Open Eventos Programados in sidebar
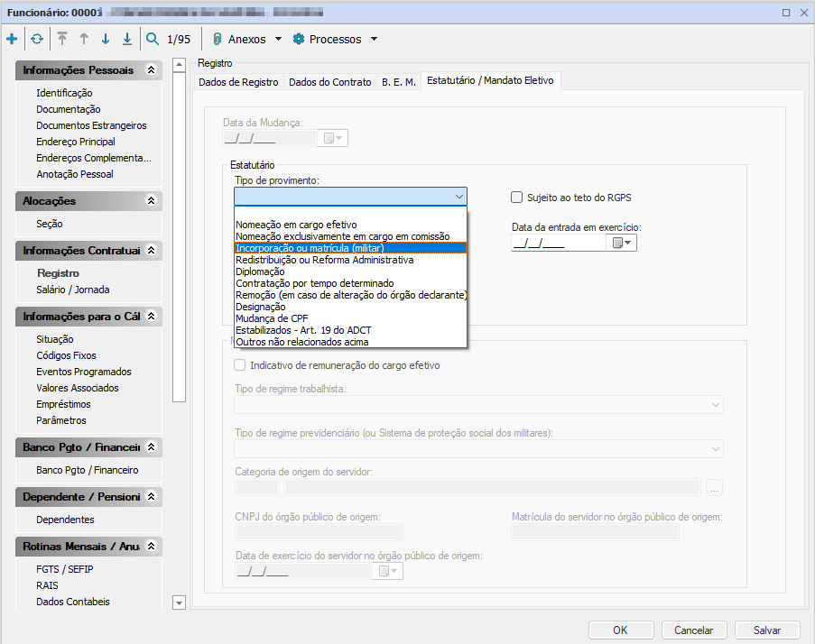Viewport: 815px width, 644px height. coord(84,372)
